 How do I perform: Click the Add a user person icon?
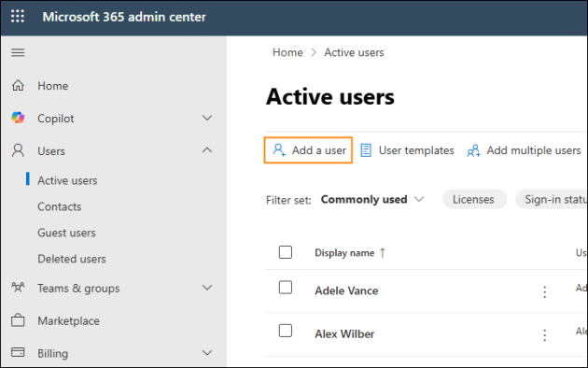tap(279, 150)
